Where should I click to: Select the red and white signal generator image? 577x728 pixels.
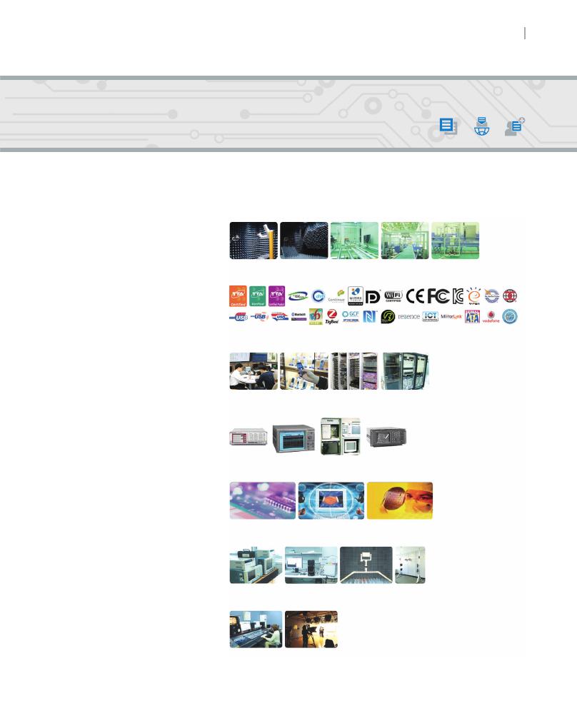tap(249, 437)
